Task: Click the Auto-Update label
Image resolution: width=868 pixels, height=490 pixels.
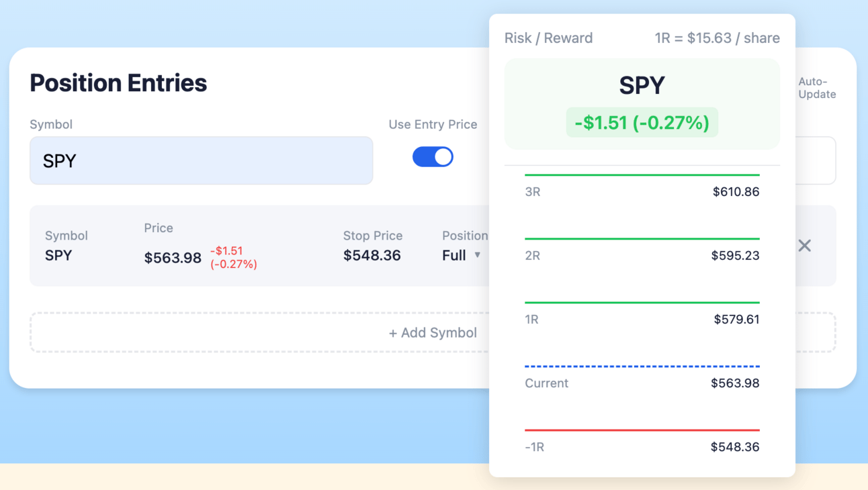Action: tap(817, 88)
